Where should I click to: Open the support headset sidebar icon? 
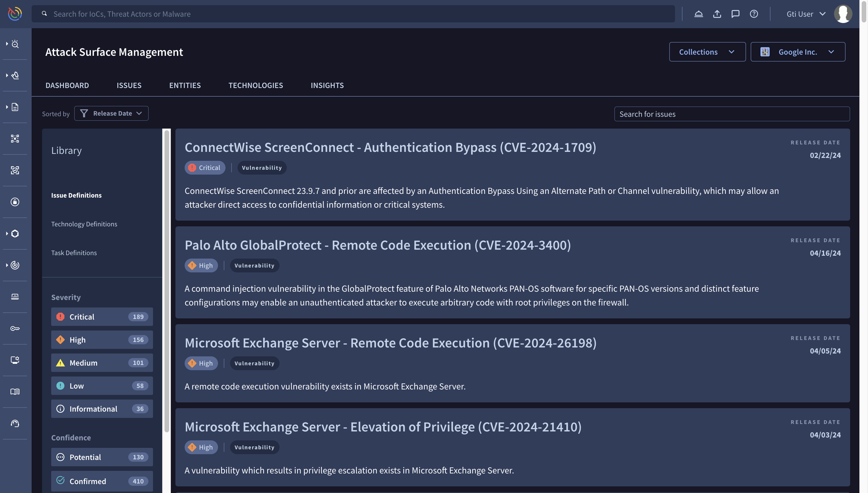coord(15,423)
